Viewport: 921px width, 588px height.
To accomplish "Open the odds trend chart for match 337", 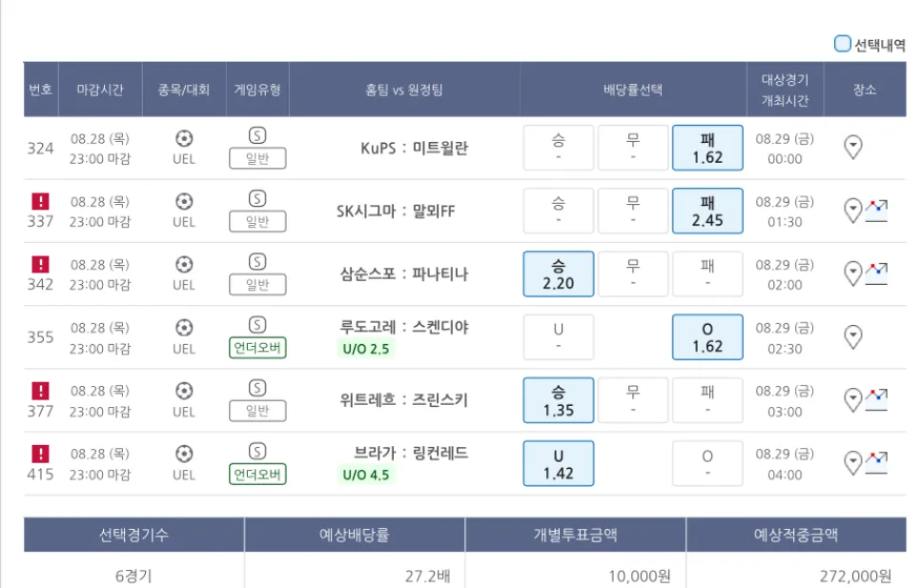I will [x=877, y=210].
